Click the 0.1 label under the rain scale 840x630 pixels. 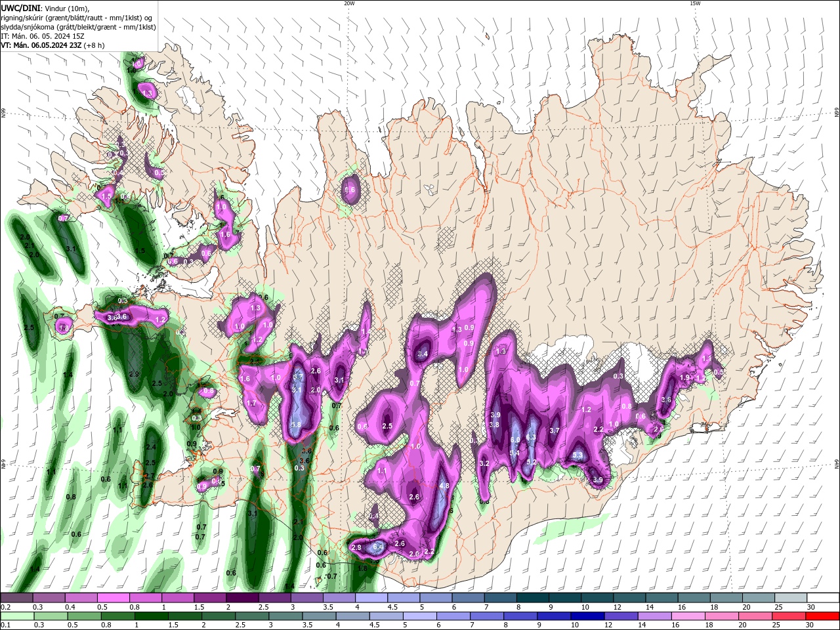click(x=5, y=625)
